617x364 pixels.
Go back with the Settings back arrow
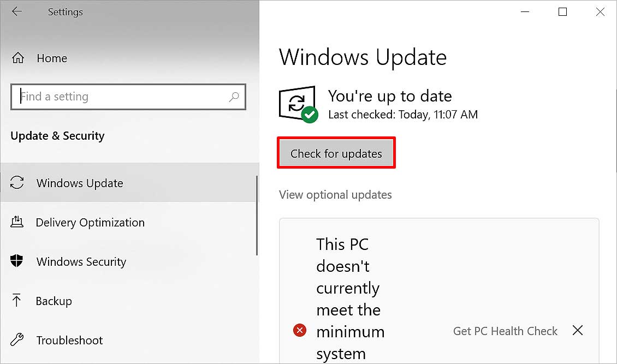pos(17,12)
